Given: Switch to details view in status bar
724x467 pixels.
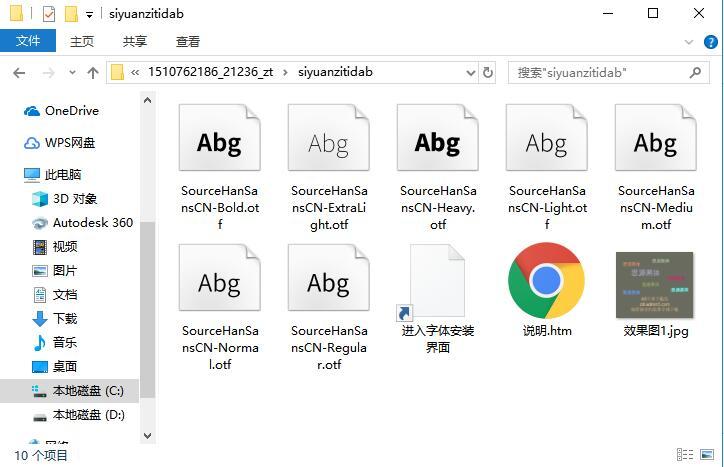Looking at the screenshot, I should coord(685,455).
